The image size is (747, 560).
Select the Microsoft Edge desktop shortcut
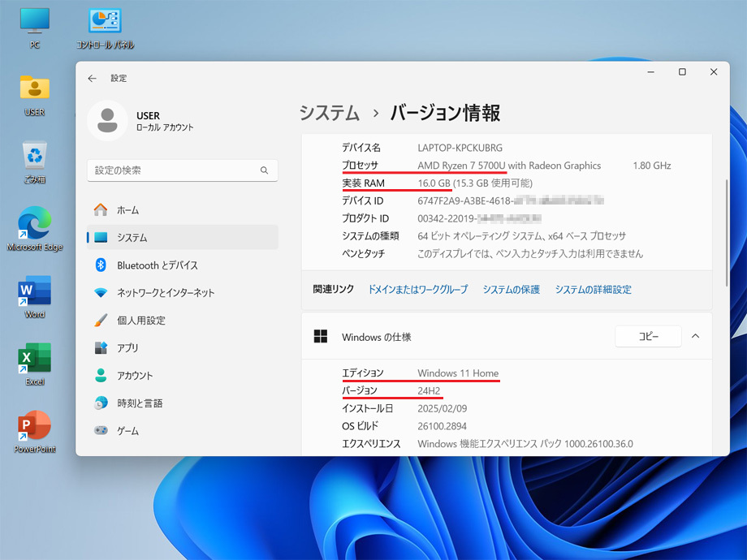pos(34,229)
